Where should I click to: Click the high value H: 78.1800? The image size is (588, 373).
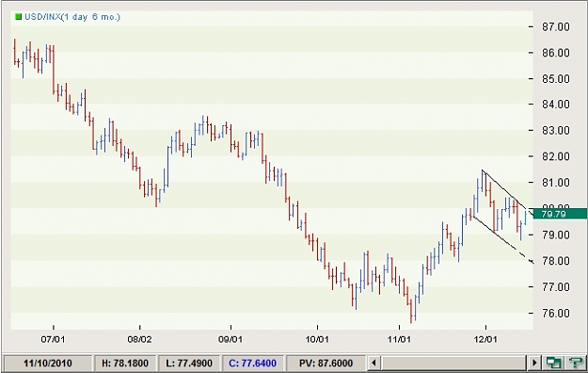125,364
